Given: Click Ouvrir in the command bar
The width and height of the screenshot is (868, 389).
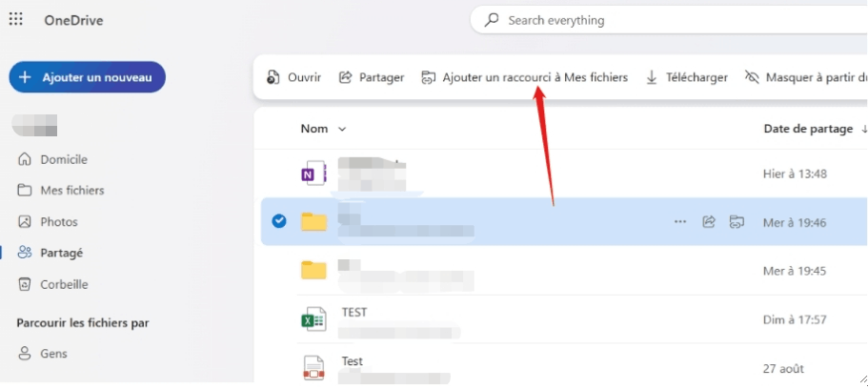Looking at the screenshot, I should [x=293, y=77].
